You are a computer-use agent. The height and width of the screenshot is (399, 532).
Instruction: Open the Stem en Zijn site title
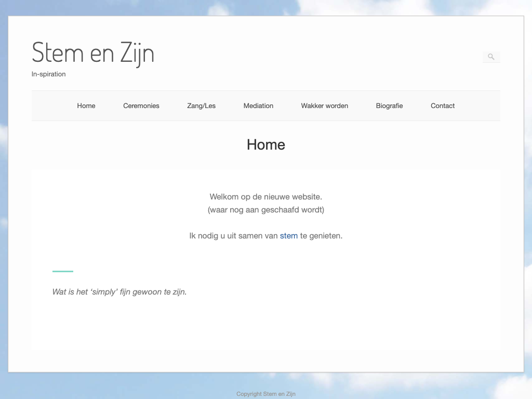(93, 52)
